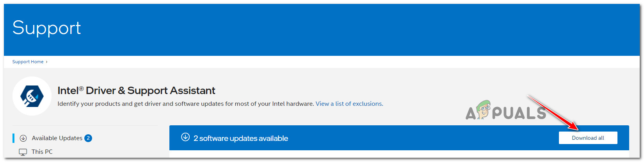Click the 2 software updates available text

point(241,139)
